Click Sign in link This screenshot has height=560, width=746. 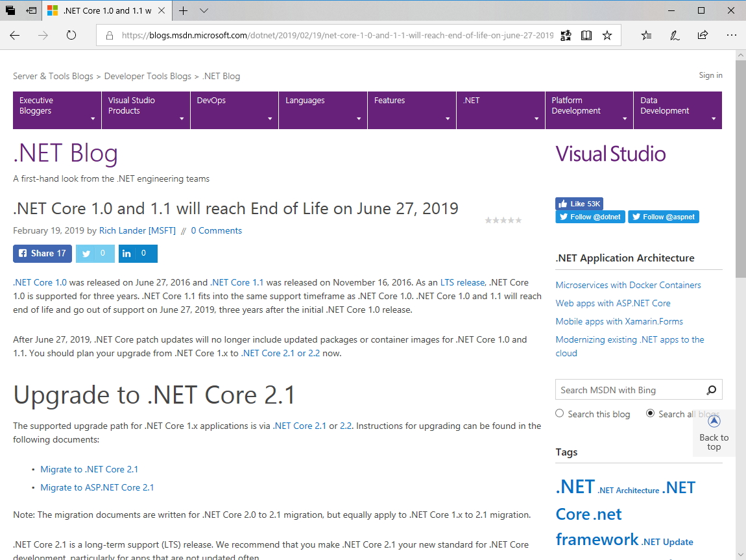(x=710, y=75)
